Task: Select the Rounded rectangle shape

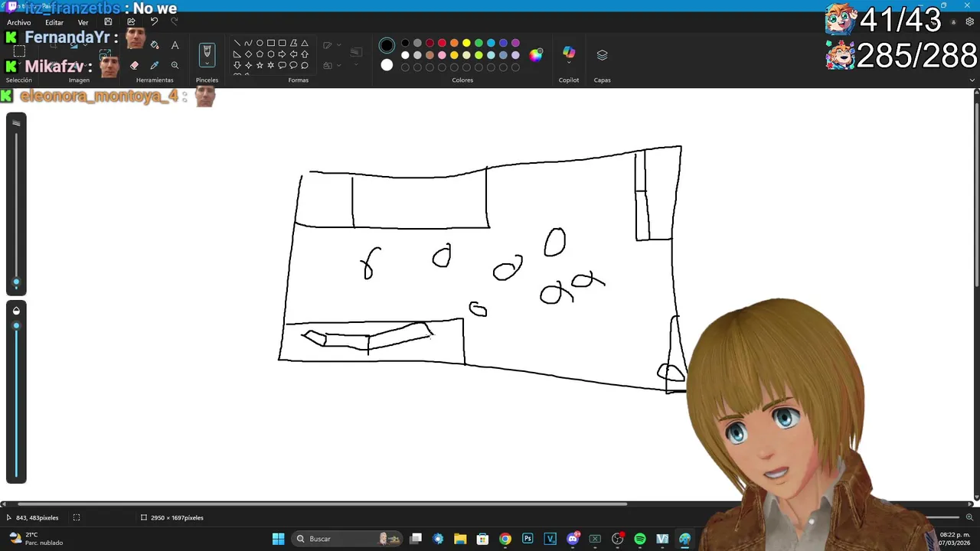Action: (x=282, y=43)
